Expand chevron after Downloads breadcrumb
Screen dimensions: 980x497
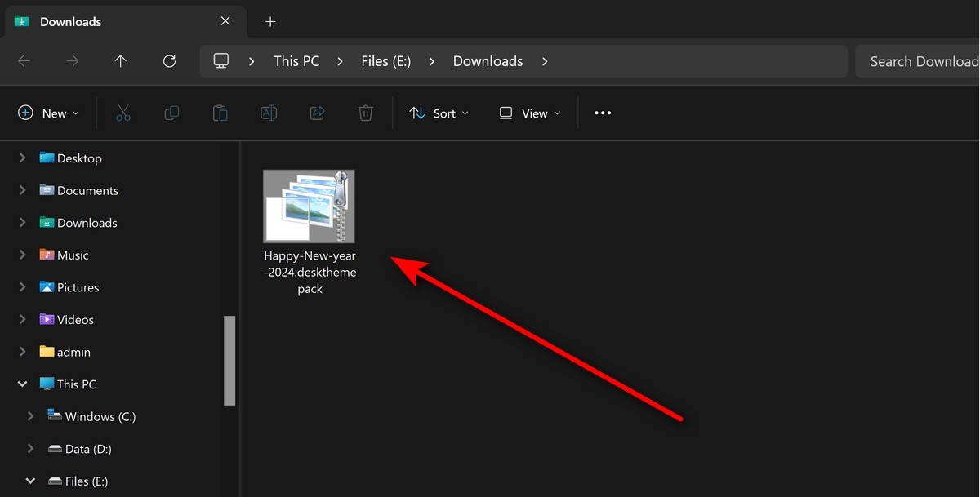[545, 61]
